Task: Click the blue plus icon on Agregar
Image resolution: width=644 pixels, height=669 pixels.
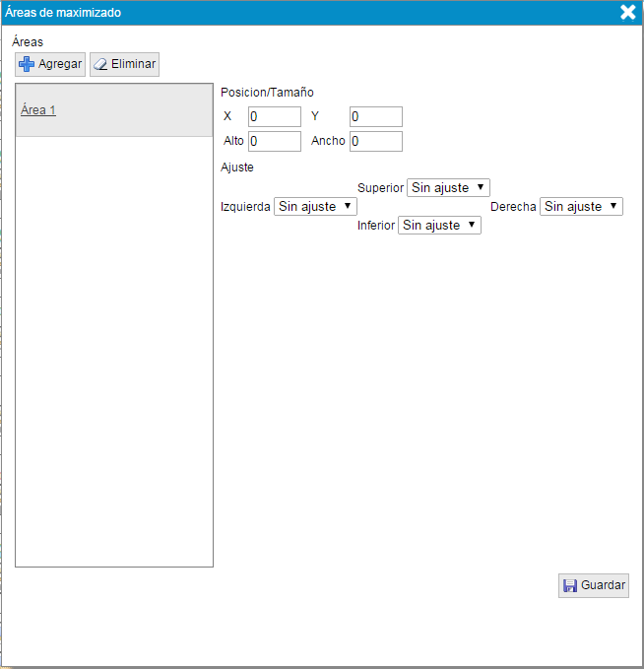Action: coord(27,64)
